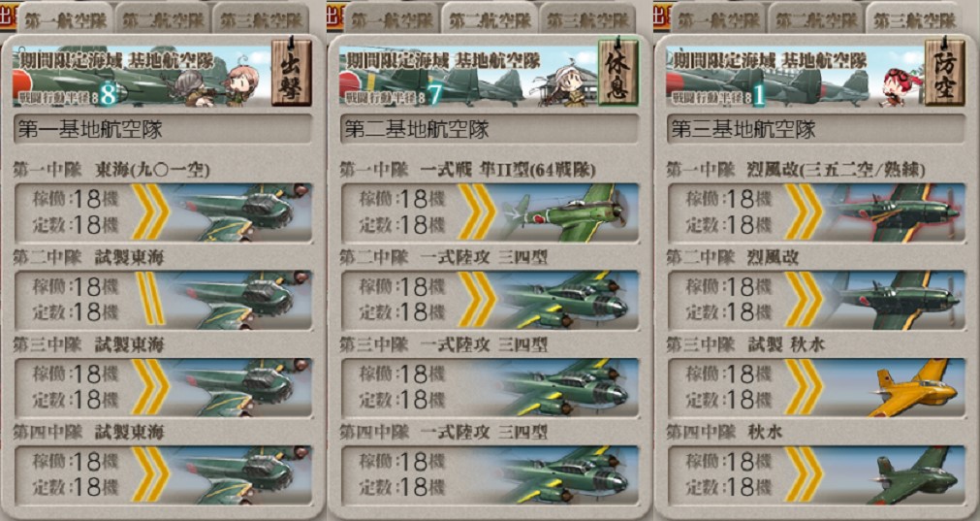Switch to 第一航空隊 tab in right panel
This screenshot has height=521, width=980.
click(718, 18)
